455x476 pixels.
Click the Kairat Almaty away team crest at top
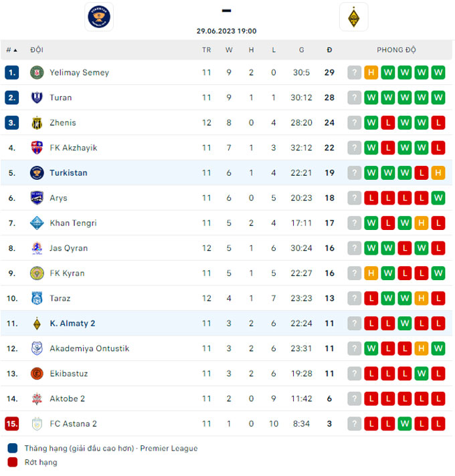(353, 16)
